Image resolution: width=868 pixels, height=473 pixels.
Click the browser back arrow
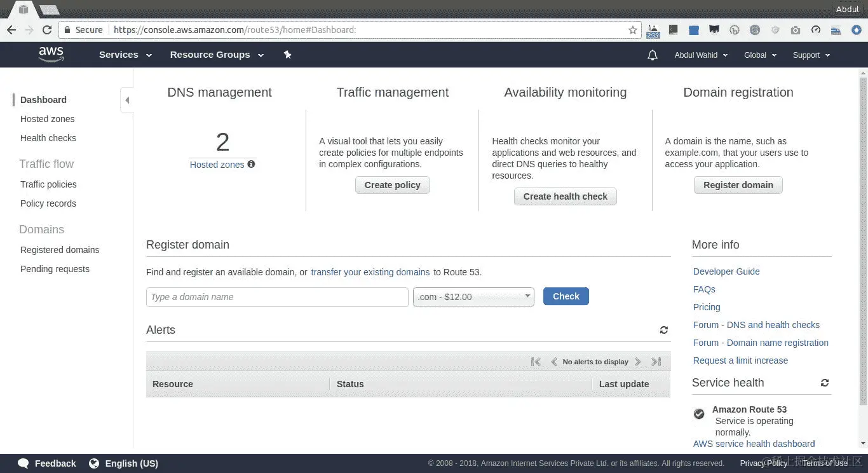click(11, 30)
